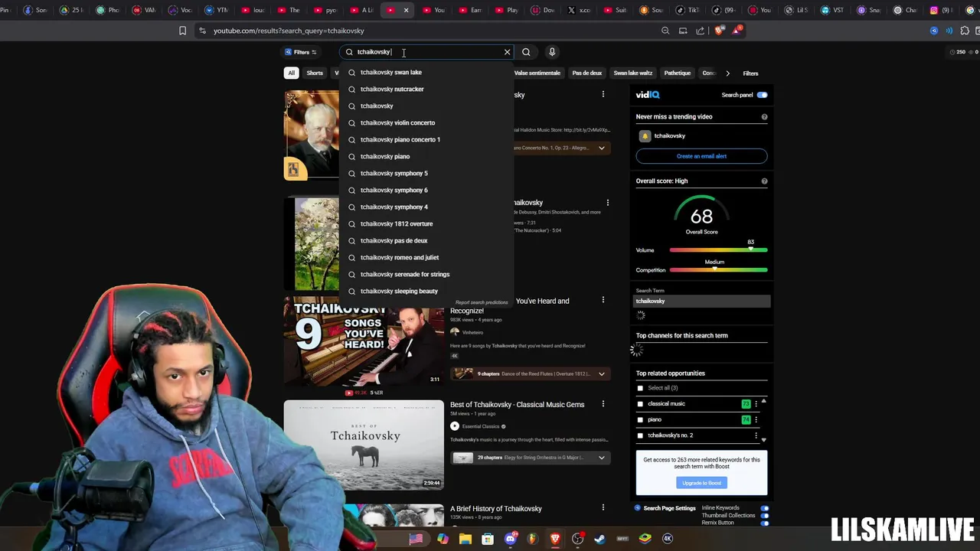Start voice search with the microphone icon
This screenshot has height=551, width=980.
pos(552,52)
